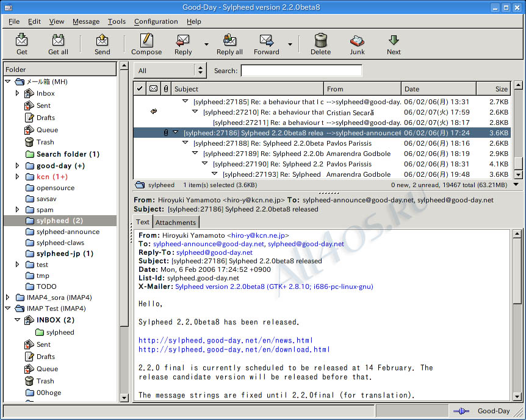Open the Message menu
Image resolution: width=526 pixels, height=420 pixels.
pyautogui.click(x=86, y=21)
